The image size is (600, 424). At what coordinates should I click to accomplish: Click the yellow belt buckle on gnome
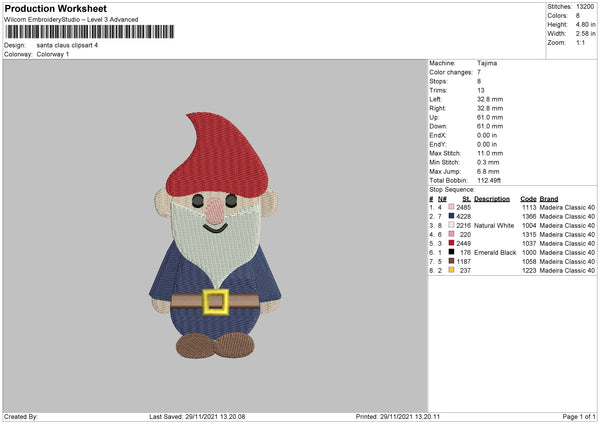(x=213, y=301)
